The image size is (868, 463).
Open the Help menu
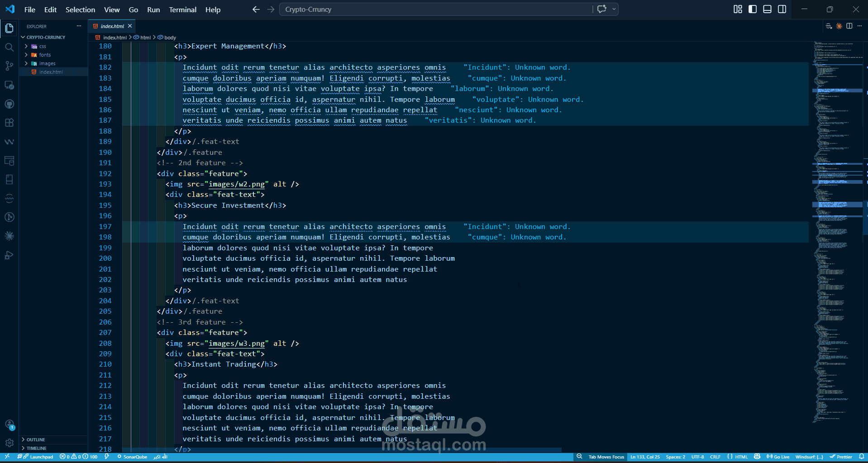pyautogui.click(x=213, y=10)
